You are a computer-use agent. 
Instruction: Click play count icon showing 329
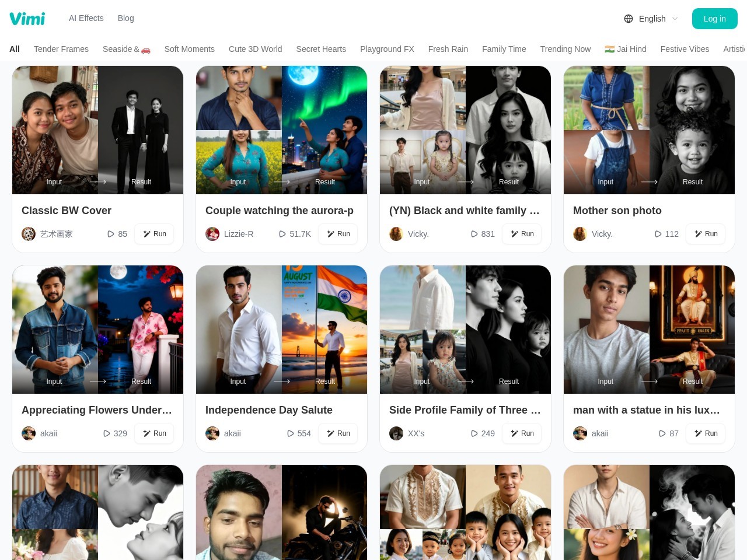coord(107,433)
